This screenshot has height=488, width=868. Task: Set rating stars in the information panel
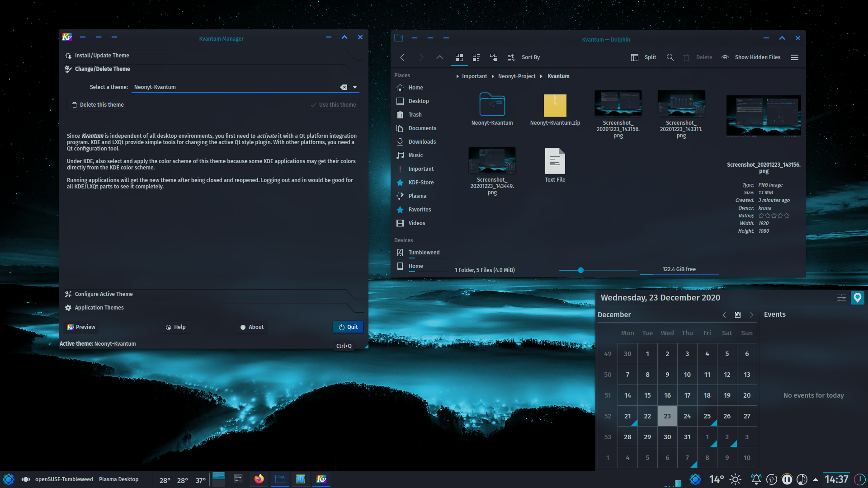click(774, 216)
